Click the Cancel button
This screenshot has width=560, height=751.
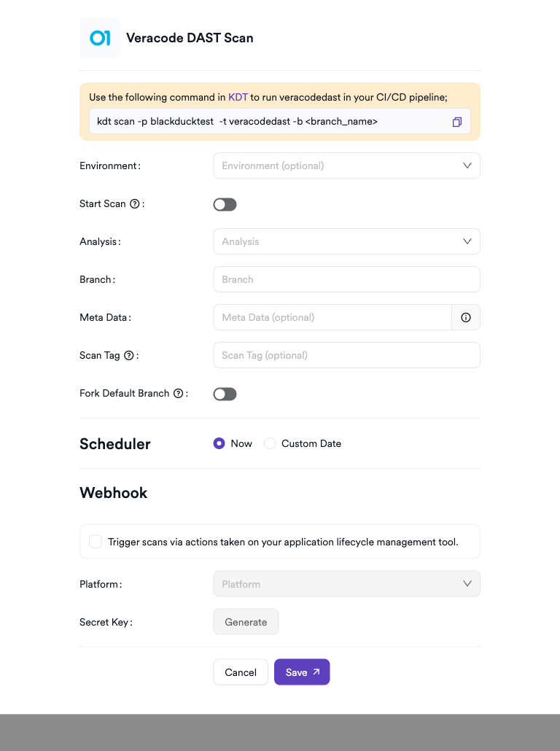pos(241,672)
